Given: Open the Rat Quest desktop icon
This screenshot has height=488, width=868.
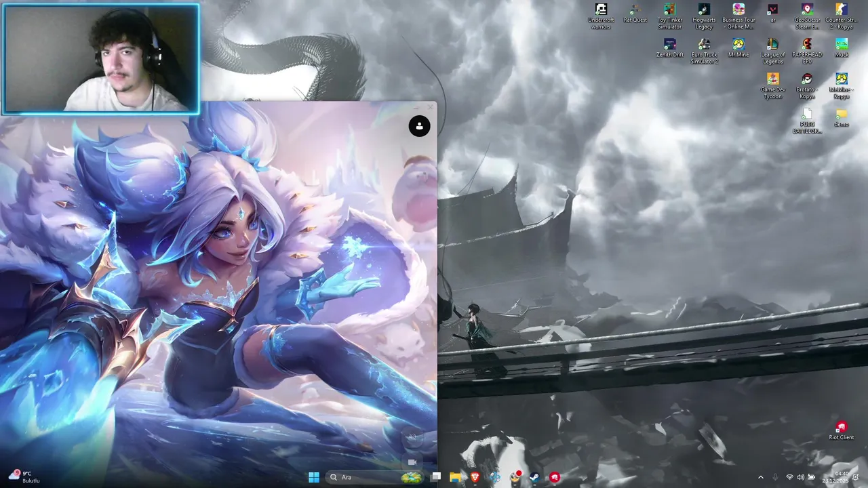Looking at the screenshot, I should 635,14.
